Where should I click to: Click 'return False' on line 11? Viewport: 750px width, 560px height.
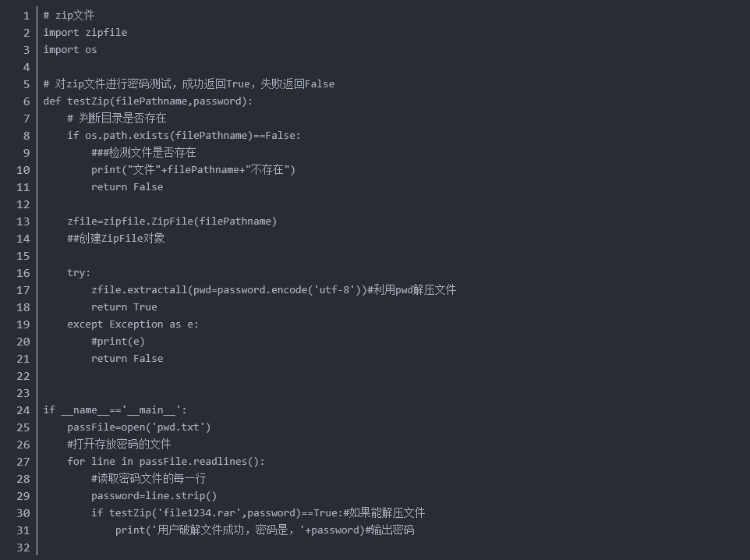coord(127,187)
